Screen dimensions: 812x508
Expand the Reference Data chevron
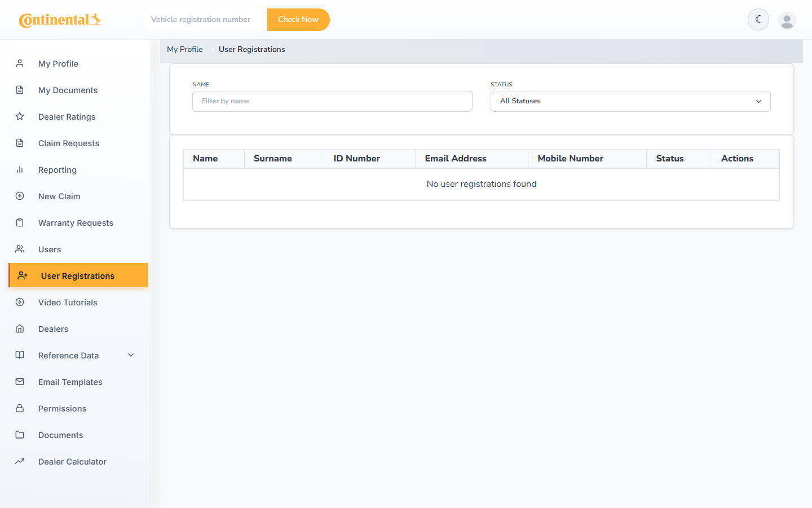[x=131, y=355]
